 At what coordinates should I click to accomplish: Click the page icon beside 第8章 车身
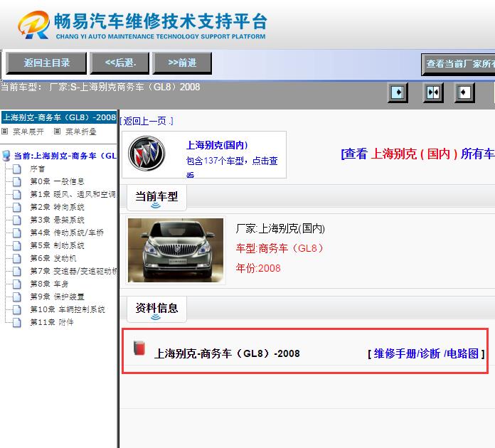(x=17, y=284)
